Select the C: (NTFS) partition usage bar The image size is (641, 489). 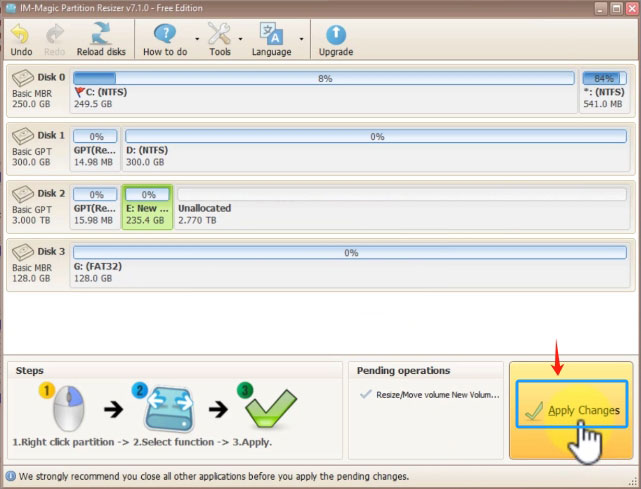point(324,78)
